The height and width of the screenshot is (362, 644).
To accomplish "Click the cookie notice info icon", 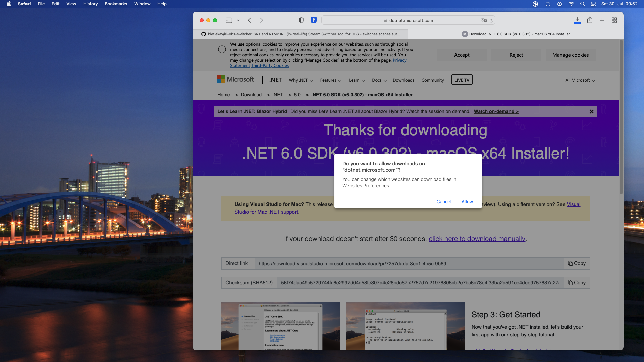I will [x=222, y=49].
